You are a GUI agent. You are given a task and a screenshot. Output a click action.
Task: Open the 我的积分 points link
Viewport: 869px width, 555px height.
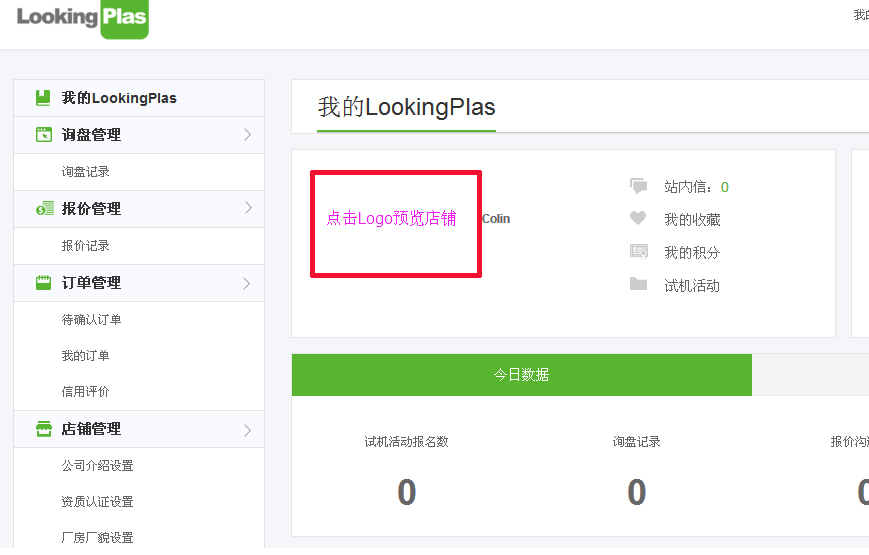click(x=692, y=253)
